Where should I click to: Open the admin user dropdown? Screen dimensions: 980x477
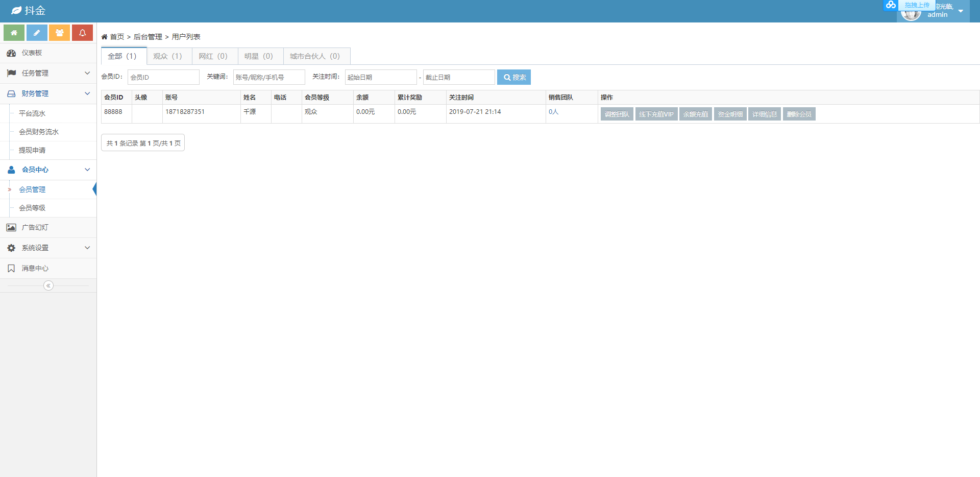point(960,11)
